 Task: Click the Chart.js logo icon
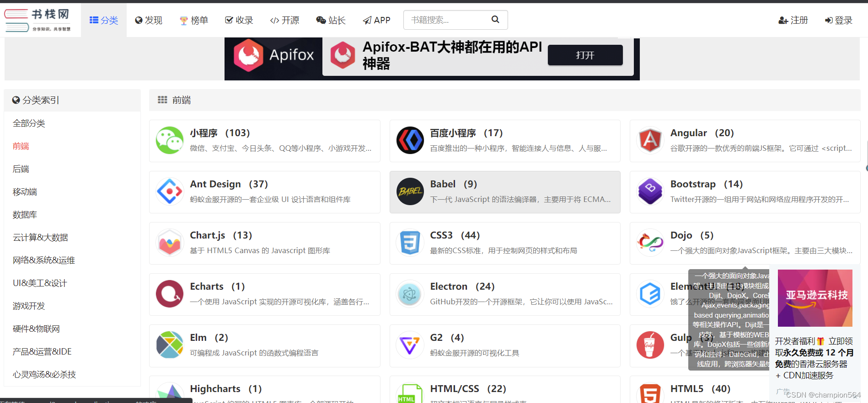tap(170, 243)
